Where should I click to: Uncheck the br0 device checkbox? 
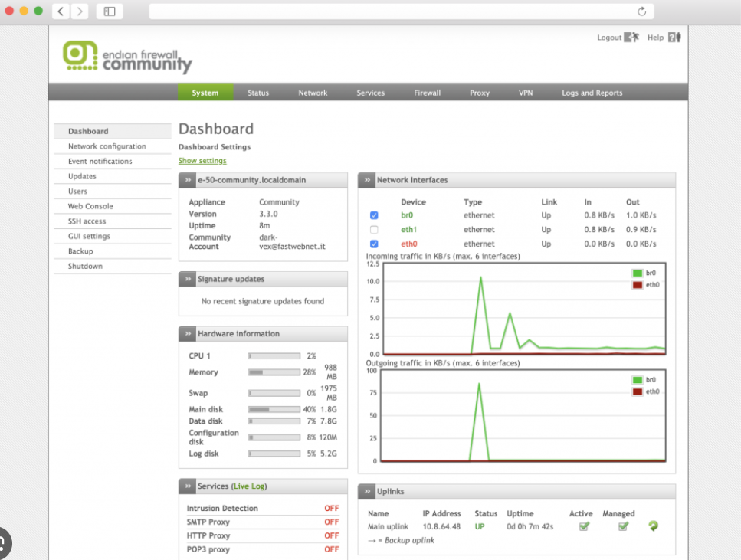tap(373, 215)
